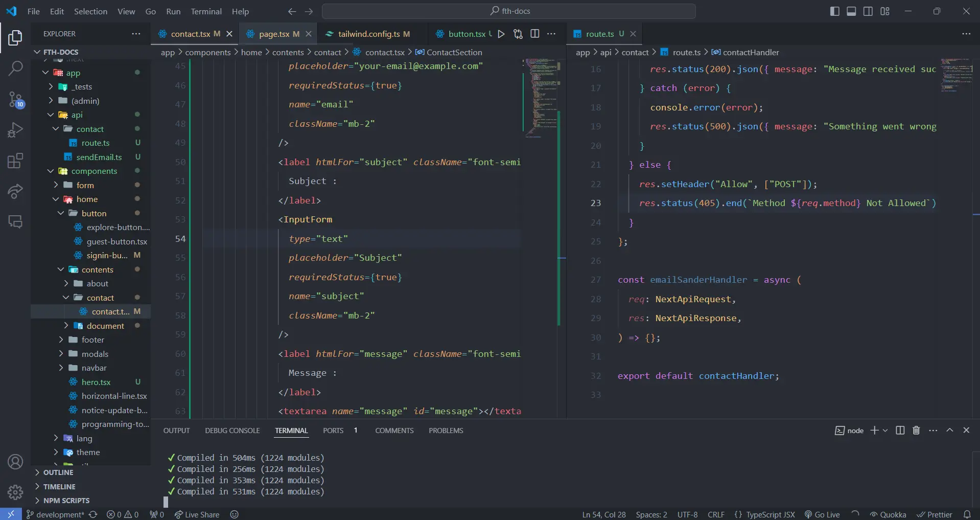The width and height of the screenshot is (980, 520).
Task: Run button.tsx with the play icon
Action: [x=501, y=34]
